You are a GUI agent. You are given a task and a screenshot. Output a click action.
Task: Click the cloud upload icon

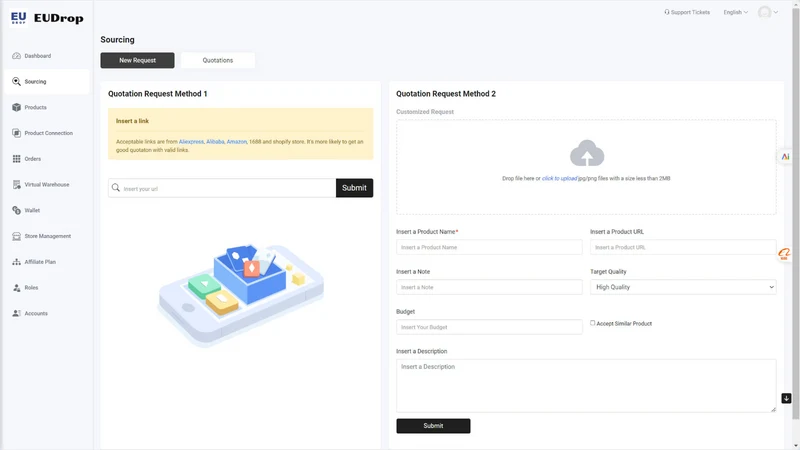tap(587, 153)
